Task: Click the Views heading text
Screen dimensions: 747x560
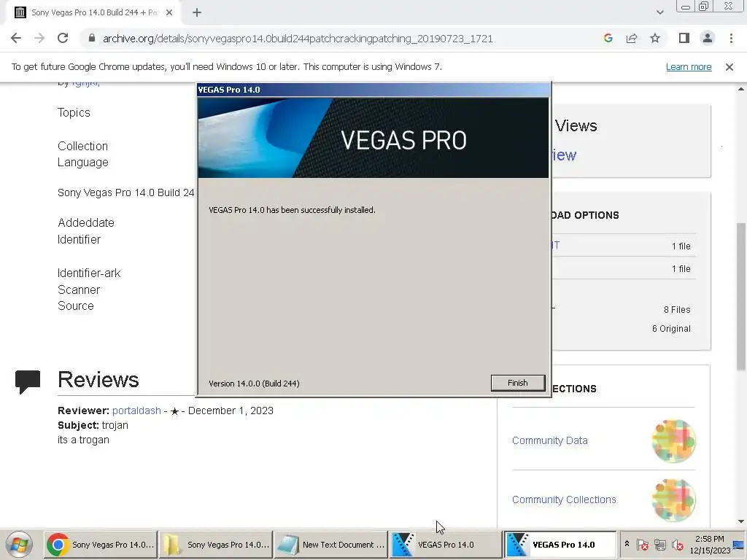Action: [576, 125]
